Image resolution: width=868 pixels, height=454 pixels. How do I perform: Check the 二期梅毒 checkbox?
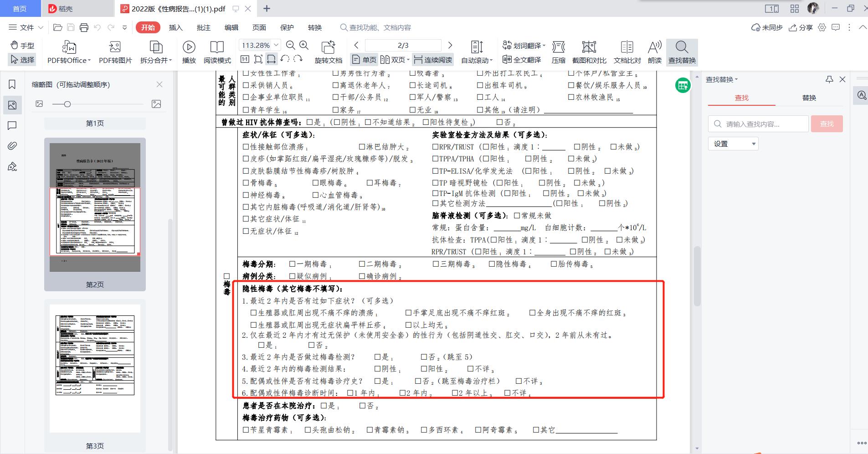point(362,264)
